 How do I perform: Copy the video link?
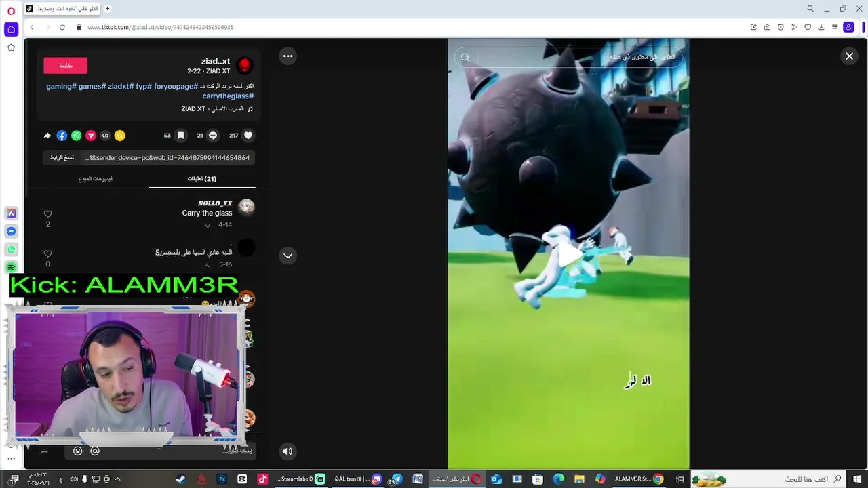coord(62,157)
